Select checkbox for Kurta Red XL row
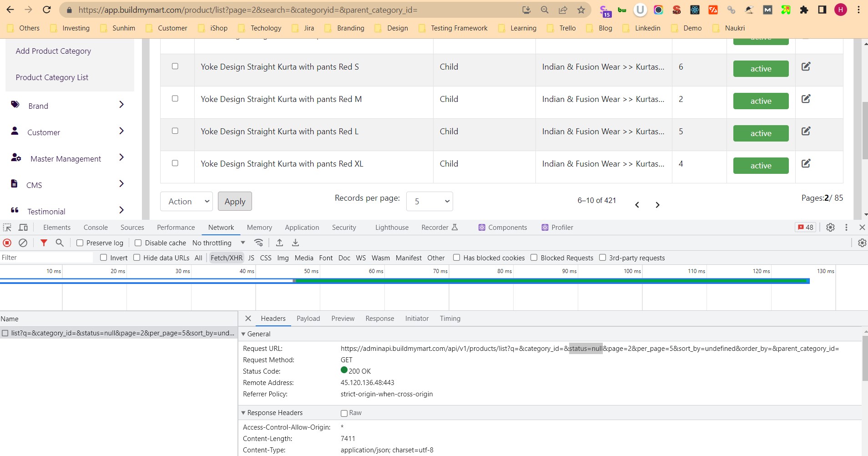Screen dimensions: 868x456 (175, 163)
